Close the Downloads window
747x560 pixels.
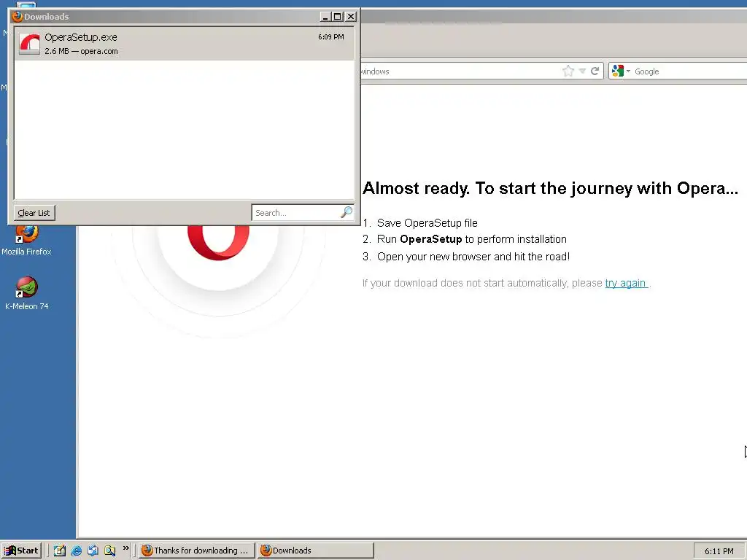tap(351, 17)
